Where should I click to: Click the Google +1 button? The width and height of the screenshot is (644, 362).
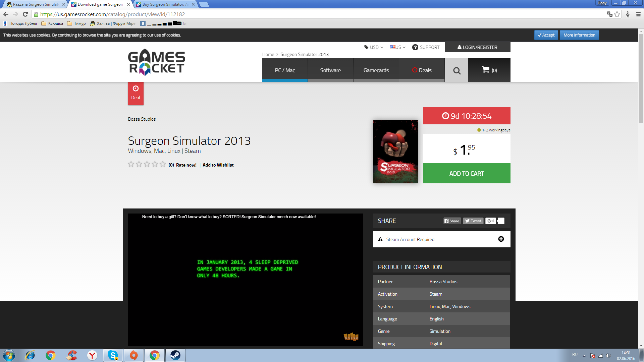pos(491,221)
